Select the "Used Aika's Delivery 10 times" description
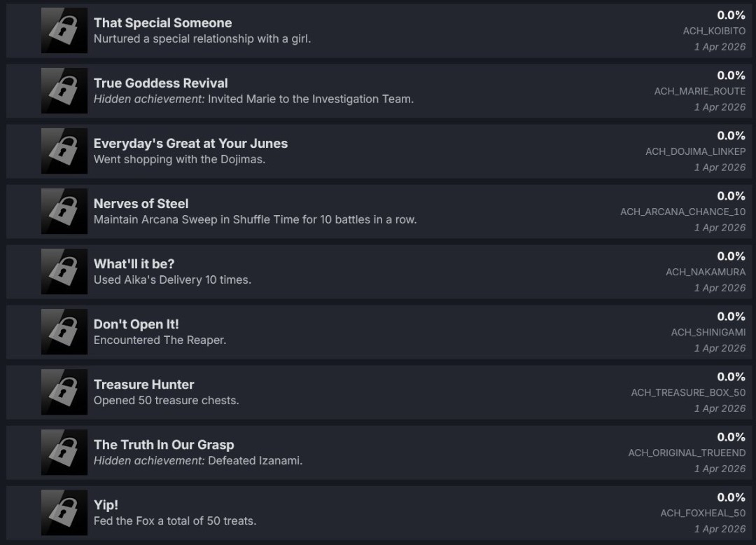 (x=172, y=280)
